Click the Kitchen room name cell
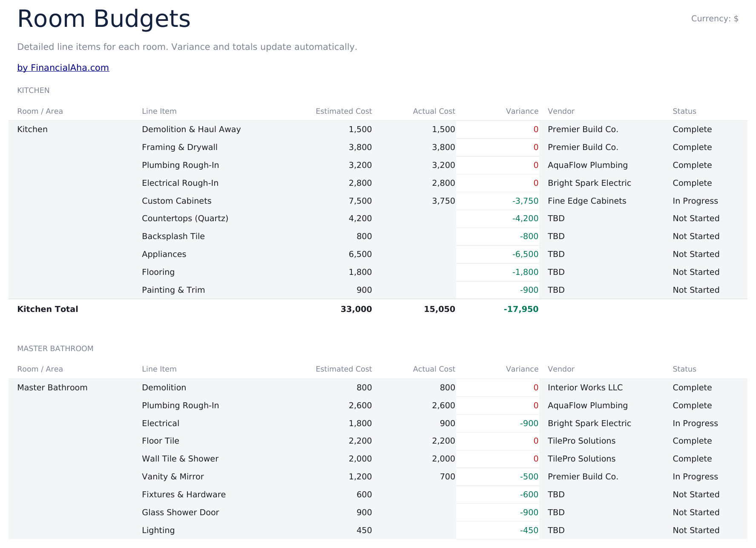The image size is (756, 548). pos(32,130)
